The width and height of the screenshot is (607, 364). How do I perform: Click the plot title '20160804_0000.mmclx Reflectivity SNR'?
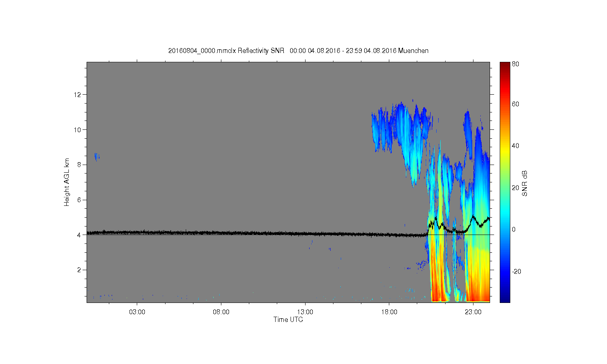point(226,51)
